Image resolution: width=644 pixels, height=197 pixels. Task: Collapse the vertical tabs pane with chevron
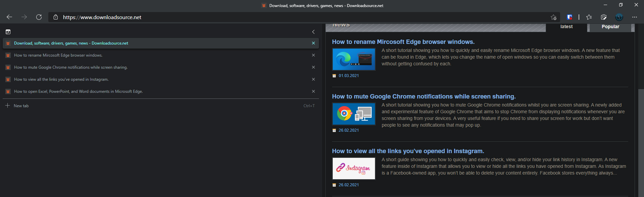[x=313, y=32]
